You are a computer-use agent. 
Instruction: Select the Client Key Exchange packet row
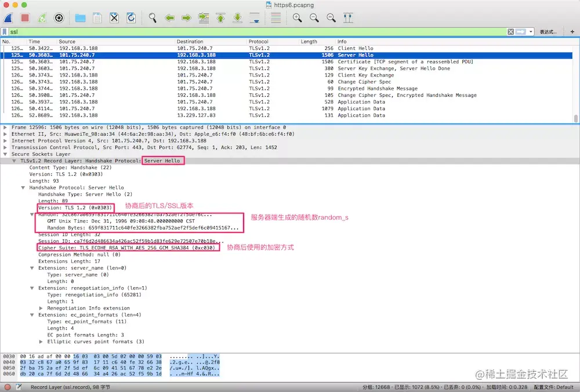point(287,75)
